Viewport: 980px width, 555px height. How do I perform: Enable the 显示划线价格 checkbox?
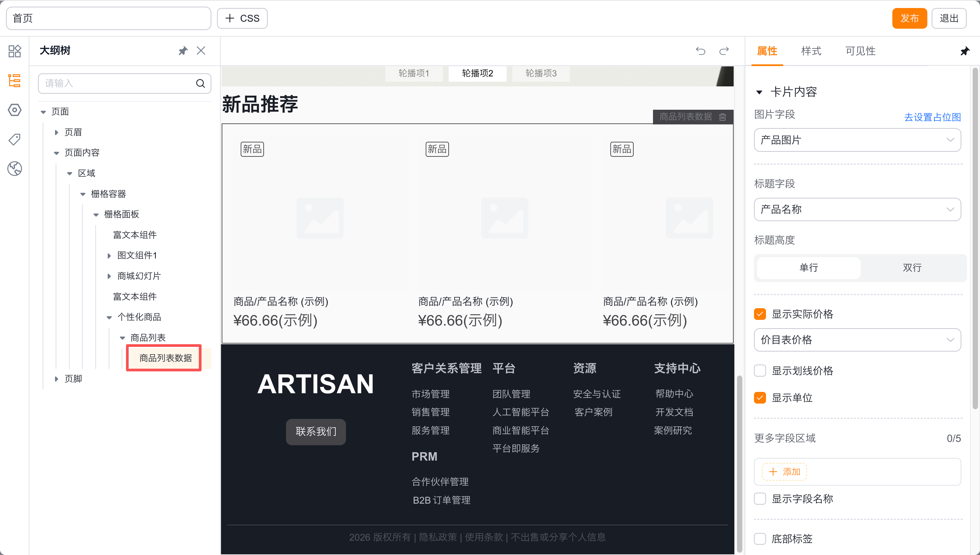[x=760, y=371]
